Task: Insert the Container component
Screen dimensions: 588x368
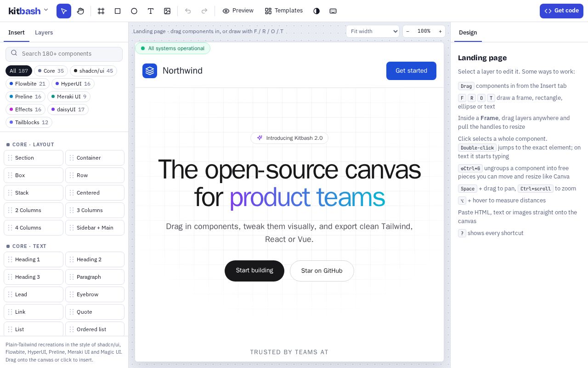Action: coord(95,158)
